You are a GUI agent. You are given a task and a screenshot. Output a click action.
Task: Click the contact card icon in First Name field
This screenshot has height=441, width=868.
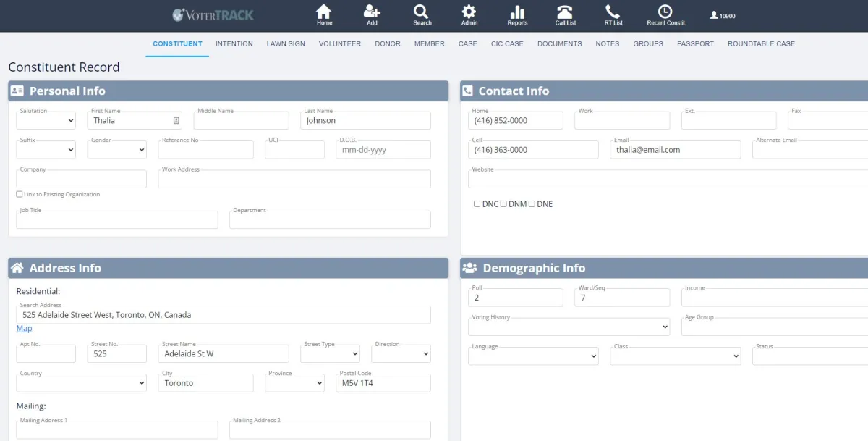tap(176, 120)
